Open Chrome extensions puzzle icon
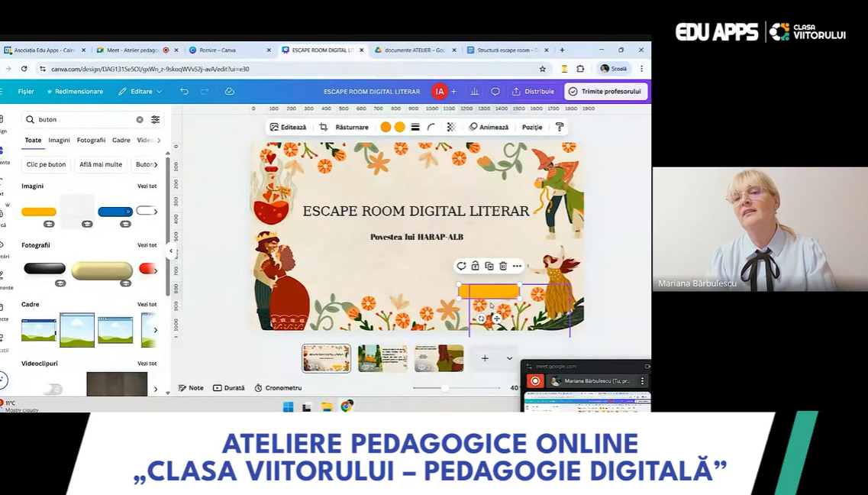The width and height of the screenshot is (868, 495). click(580, 69)
